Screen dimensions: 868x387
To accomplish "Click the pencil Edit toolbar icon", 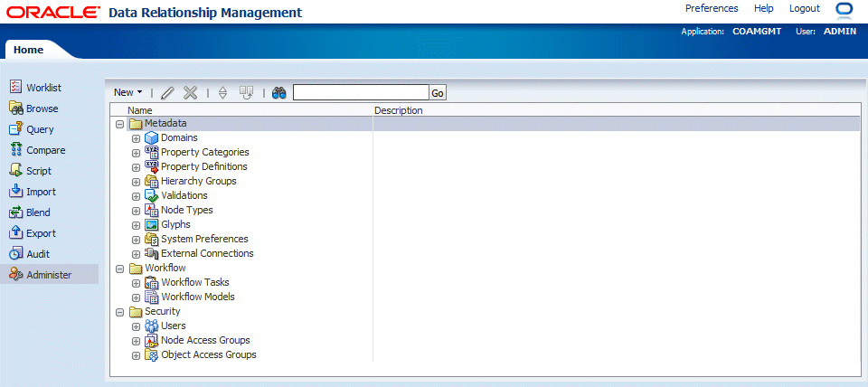I will (168, 93).
